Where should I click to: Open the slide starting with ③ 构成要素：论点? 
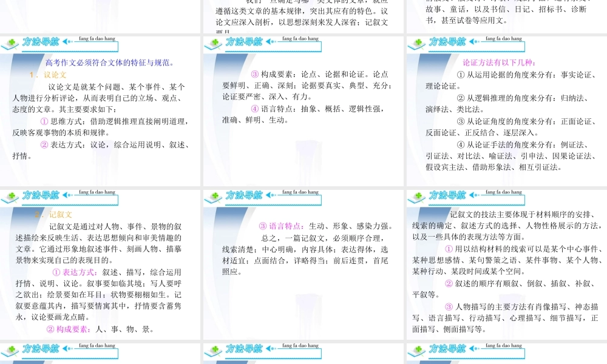[303, 111]
